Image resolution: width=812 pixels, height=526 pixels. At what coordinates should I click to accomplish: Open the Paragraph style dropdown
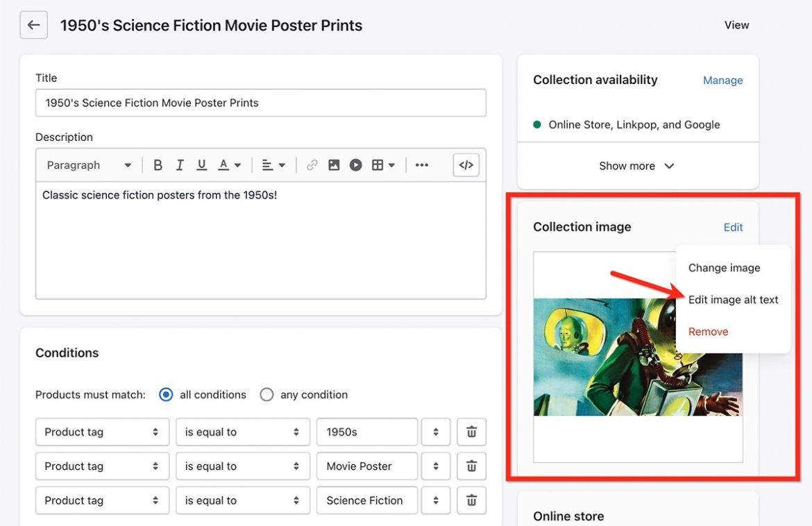click(87, 164)
